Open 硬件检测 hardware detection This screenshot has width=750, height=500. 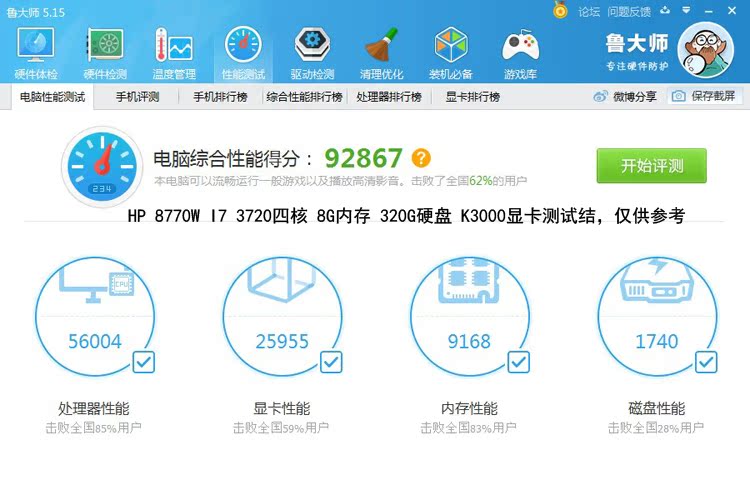click(x=105, y=53)
